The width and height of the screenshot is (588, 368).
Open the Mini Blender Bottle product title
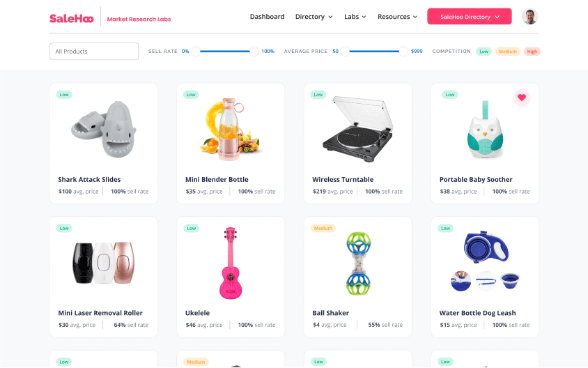point(217,179)
